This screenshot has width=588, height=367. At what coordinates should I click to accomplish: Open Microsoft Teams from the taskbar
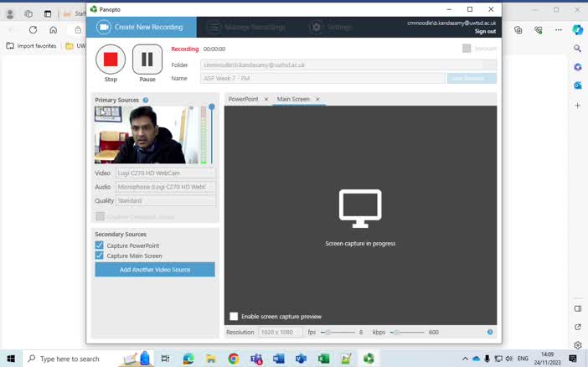(x=255, y=359)
